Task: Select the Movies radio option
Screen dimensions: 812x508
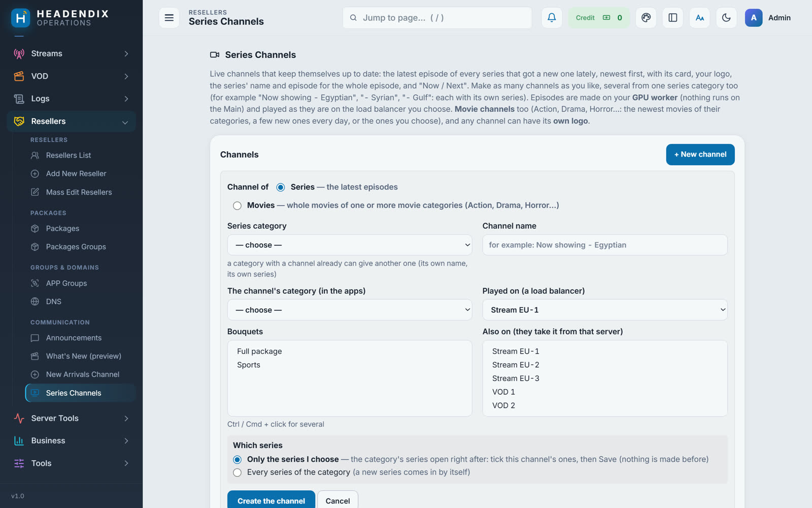Action: pyautogui.click(x=237, y=206)
